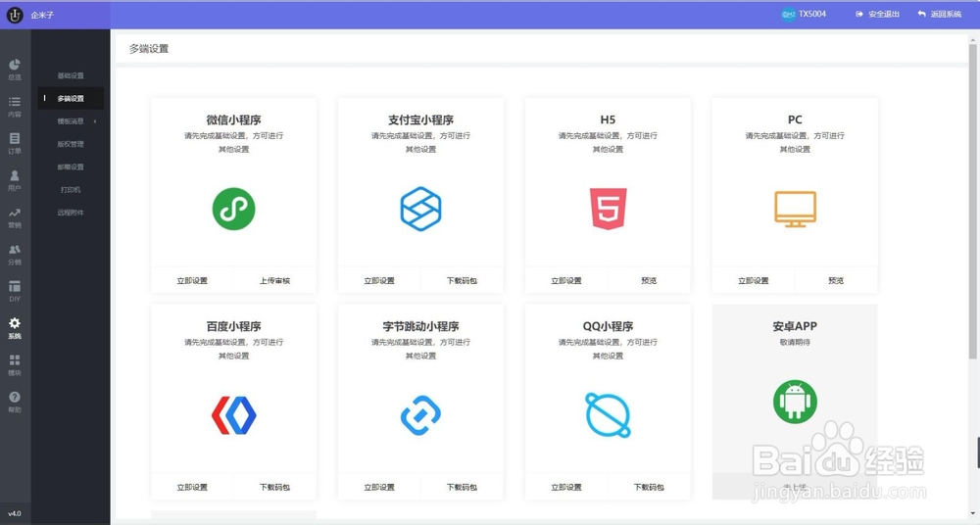This screenshot has width=980, height=525.
Task: Click the PC card title
Action: 795,119
